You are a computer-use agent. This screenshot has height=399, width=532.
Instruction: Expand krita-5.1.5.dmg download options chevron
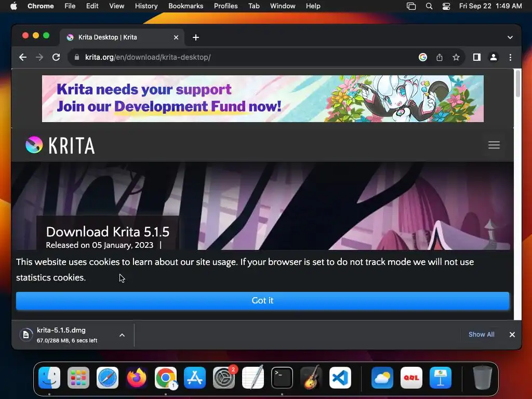(x=122, y=335)
